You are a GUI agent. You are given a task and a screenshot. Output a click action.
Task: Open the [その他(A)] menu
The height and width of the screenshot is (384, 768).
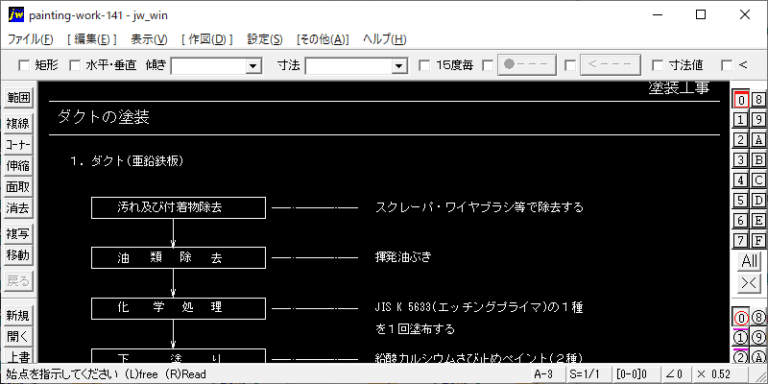(323, 40)
